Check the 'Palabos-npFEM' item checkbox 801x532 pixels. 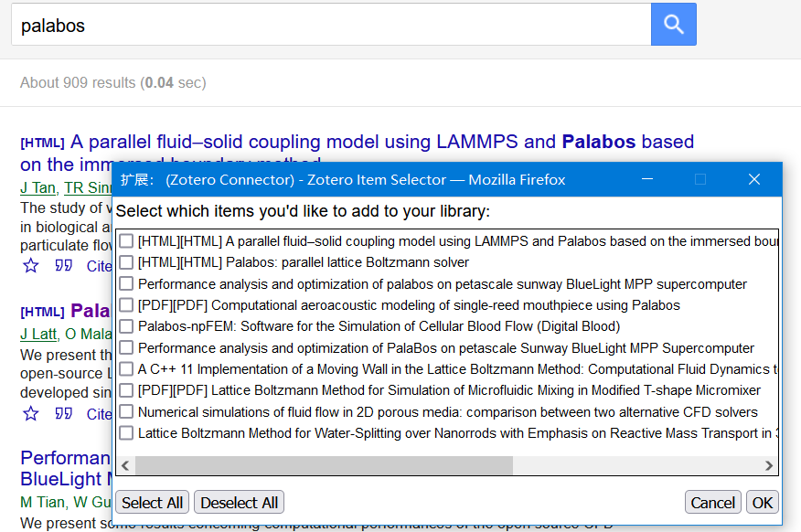pyautogui.click(x=126, y=326)
